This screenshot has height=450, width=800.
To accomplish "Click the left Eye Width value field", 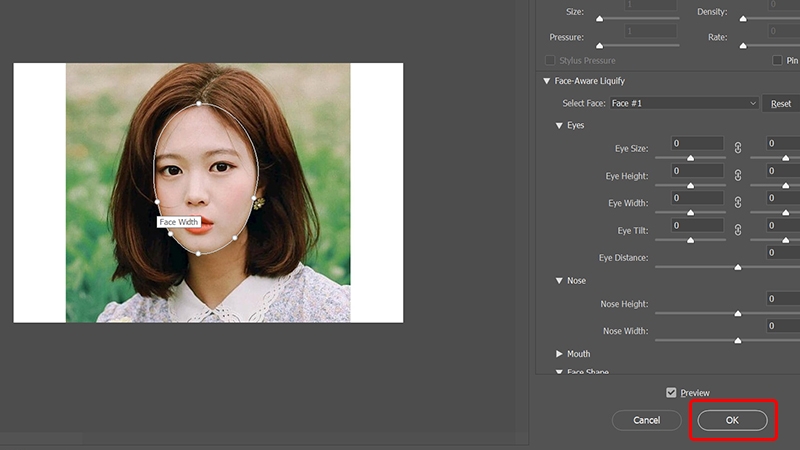I will pyautogui.click(x=697, y=198).
